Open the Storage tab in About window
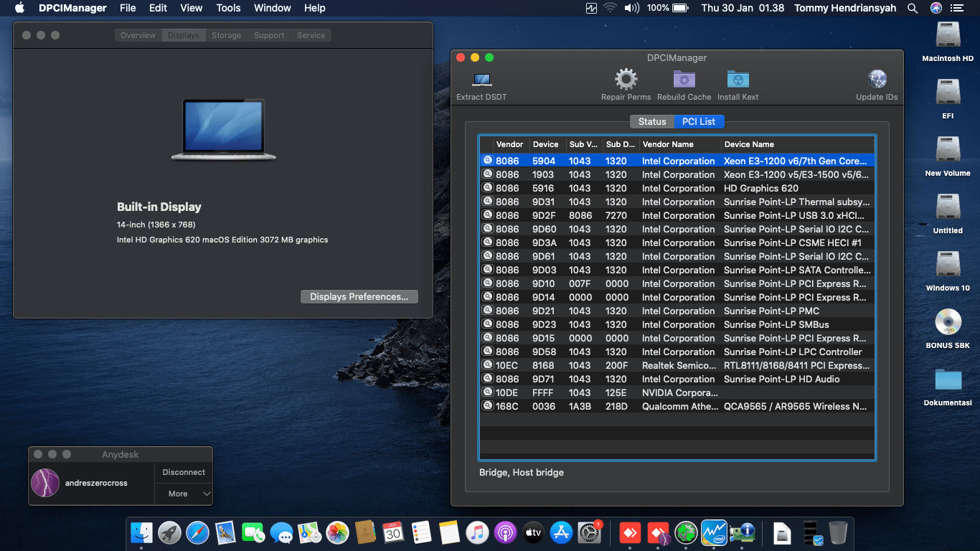The height and width of the screenshot is (551, 980). pyautogui.click(x=226, y=34)
